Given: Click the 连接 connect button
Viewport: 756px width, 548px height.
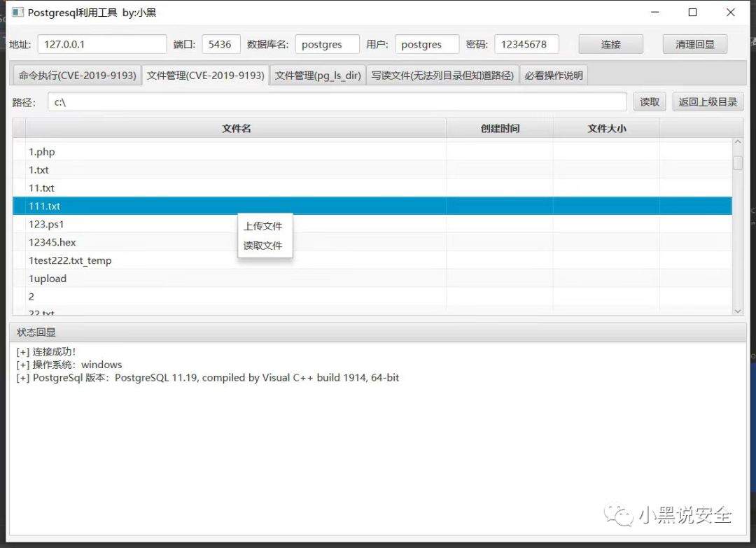Looking at the screenshot, I should (x=610, y=44).
